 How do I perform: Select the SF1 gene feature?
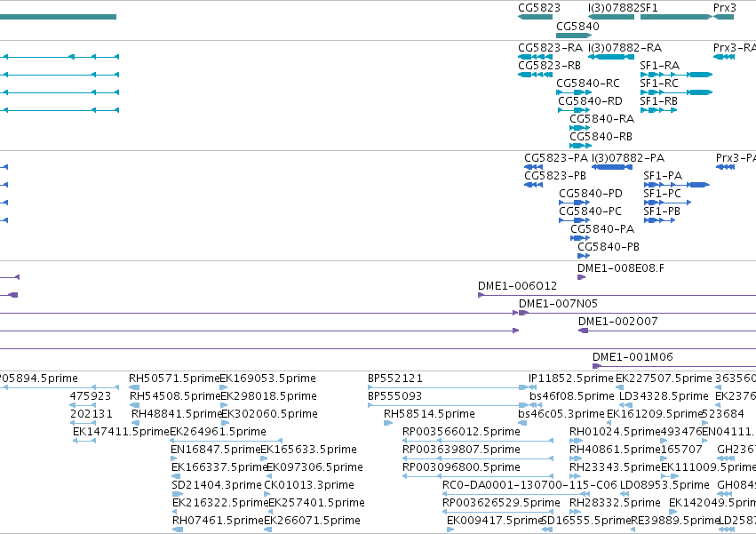(x=676, y=17)
